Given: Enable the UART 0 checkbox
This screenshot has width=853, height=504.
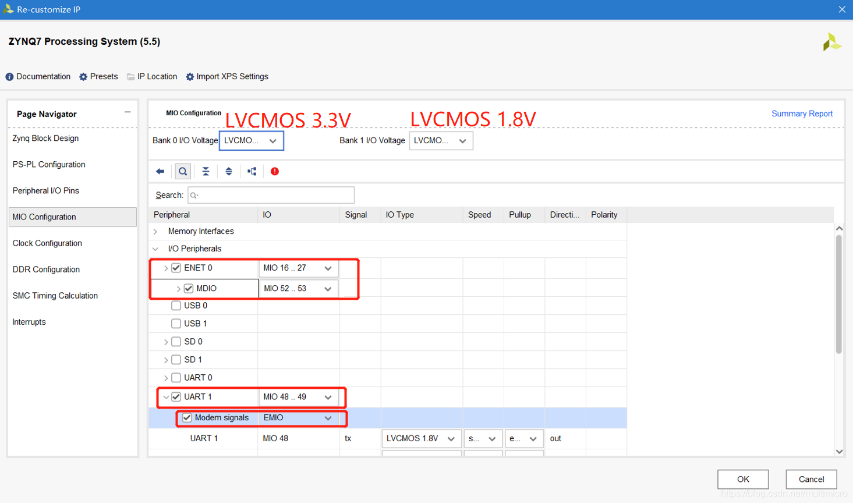Looking at the screenshot, I should pyautogui.click(x=176, y=378).
